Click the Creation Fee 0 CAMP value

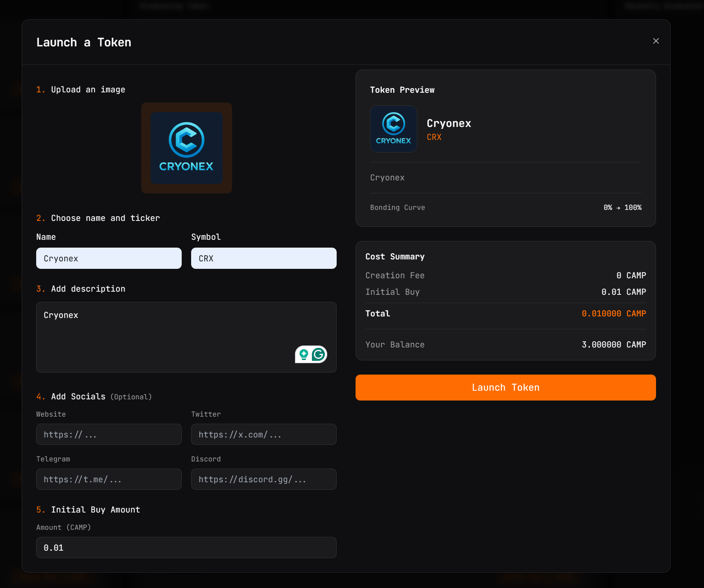[631, 276]
